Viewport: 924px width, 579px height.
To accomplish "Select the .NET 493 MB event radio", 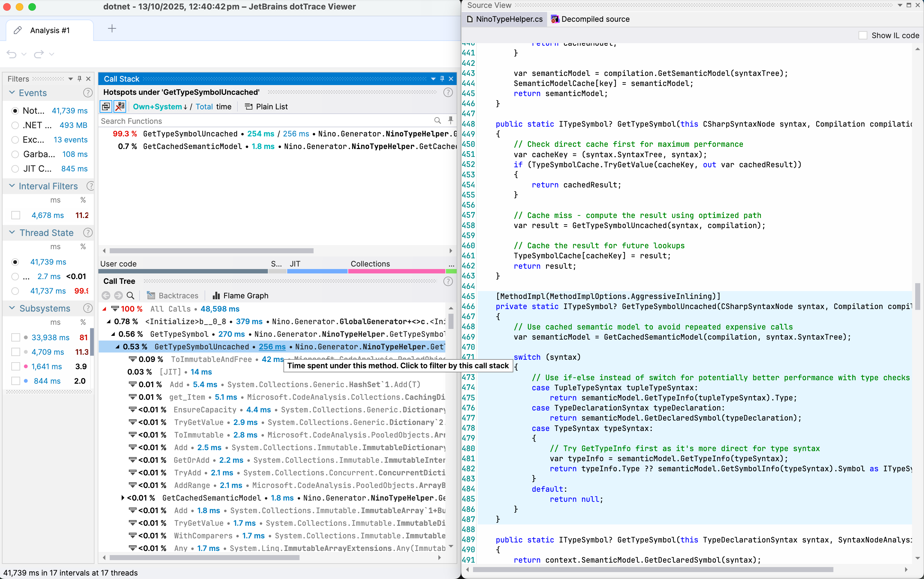I will pyautogui.click(x=15, y=125).
